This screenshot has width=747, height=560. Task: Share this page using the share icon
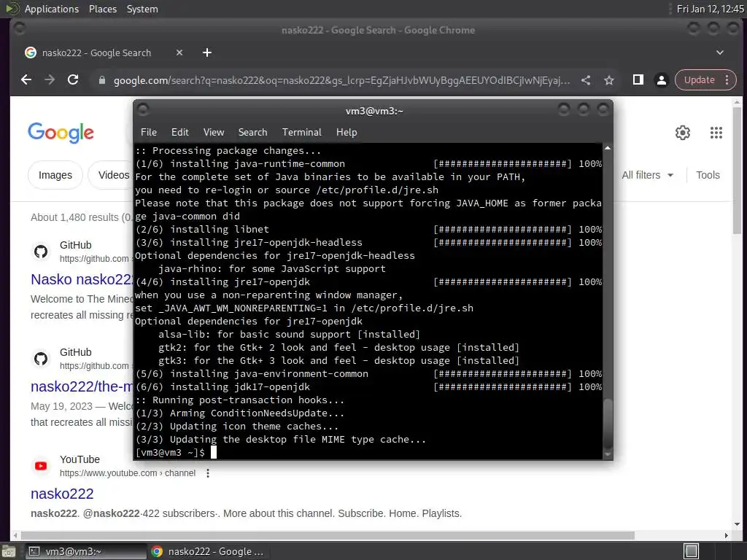coord(586,80)
